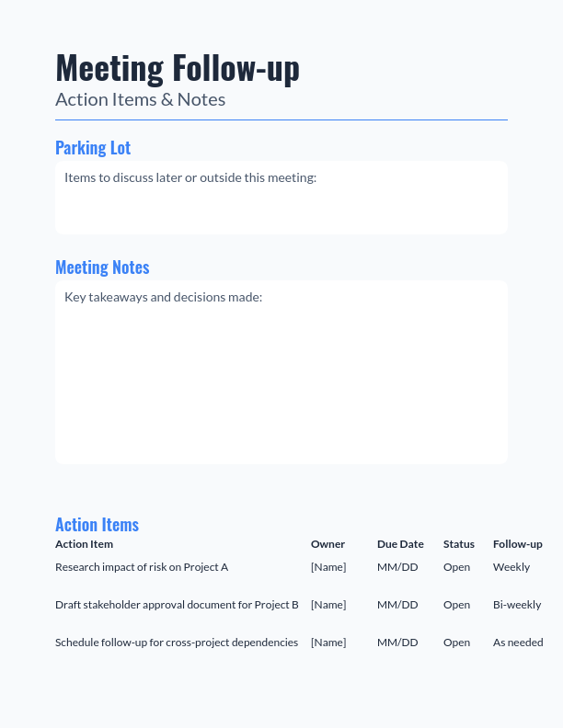Select the Schedule follow-up for cross-project dependencies item
The width and height of the screenshot is (563, 728).
177,643
